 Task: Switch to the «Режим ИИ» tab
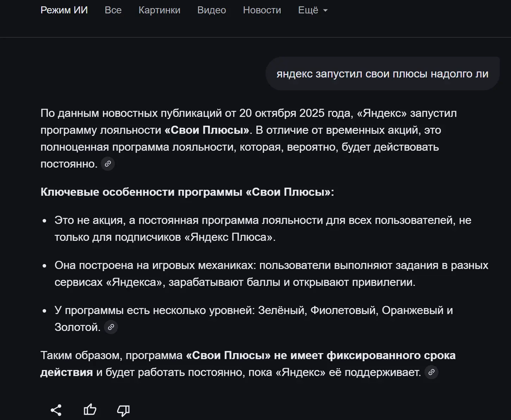[64, 10]
